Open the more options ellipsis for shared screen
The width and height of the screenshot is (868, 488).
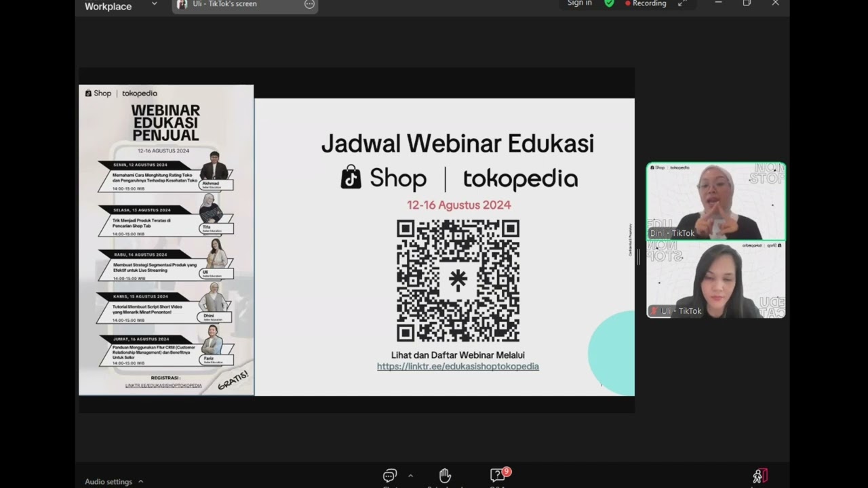(309, 4)
